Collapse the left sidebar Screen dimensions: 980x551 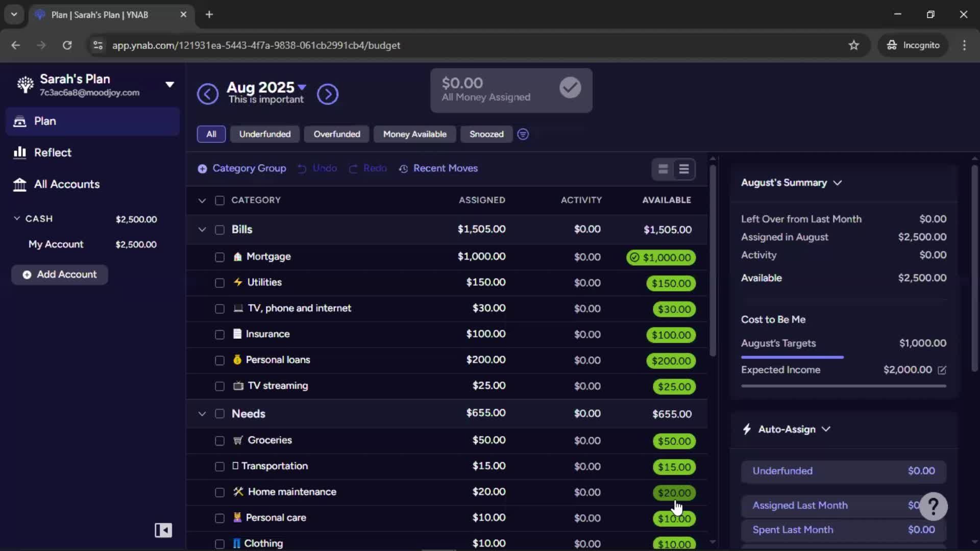pos(163,530)
